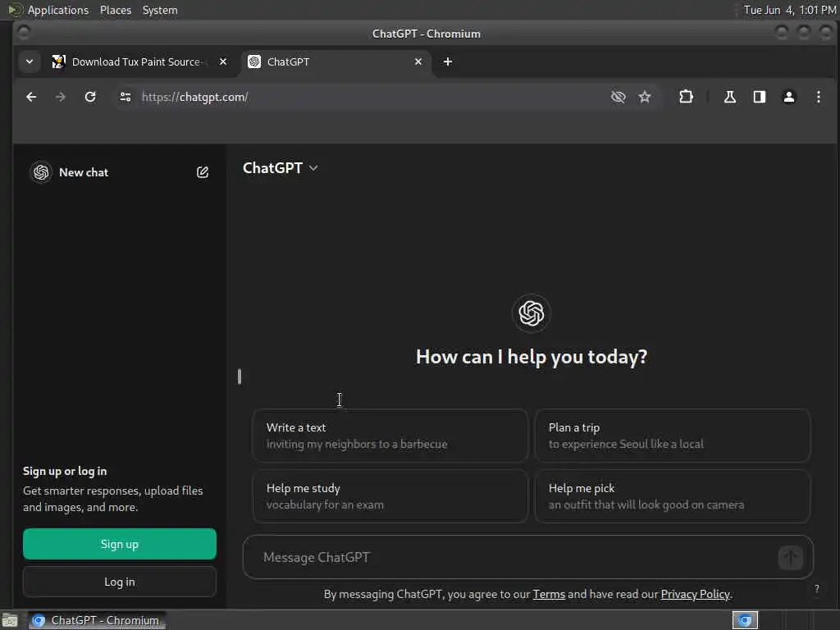Open the Terms link
840x630 pixels.
click(549, 594)
